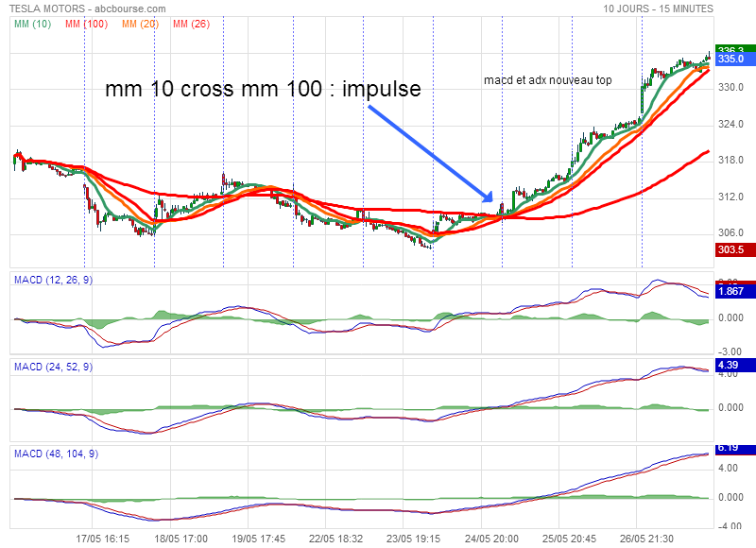The height and width of the screenshot is (548, 756).
Task: Click the MACD (12, 26, 9) indicator label
Action: (54, 280)
